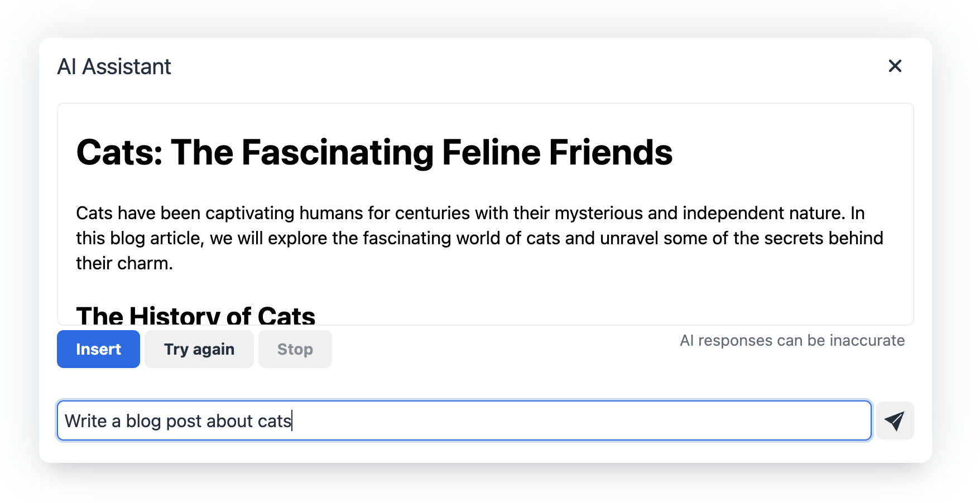Click the word 'Fascinating' in the heading

337,152
